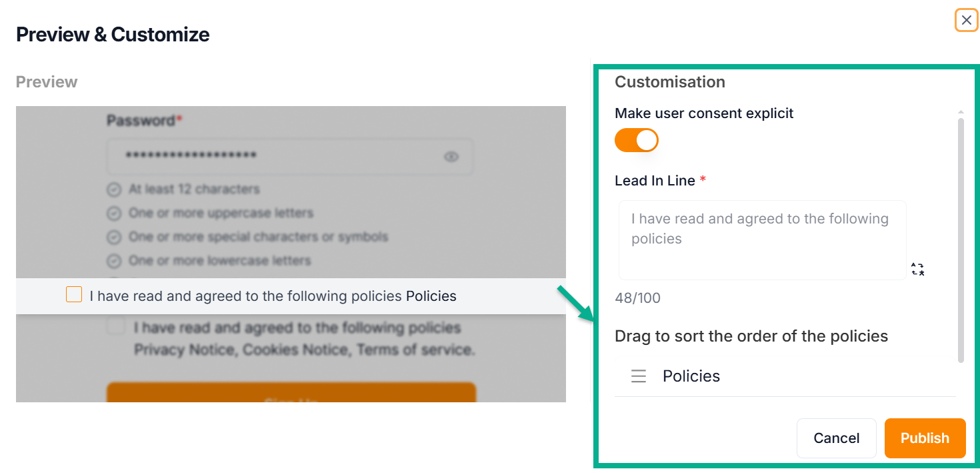Click the scroll-up arrow above the scrollbar
Image resolution: width=980 pixels, height=473 pixels.
click(x=961, y=112)
